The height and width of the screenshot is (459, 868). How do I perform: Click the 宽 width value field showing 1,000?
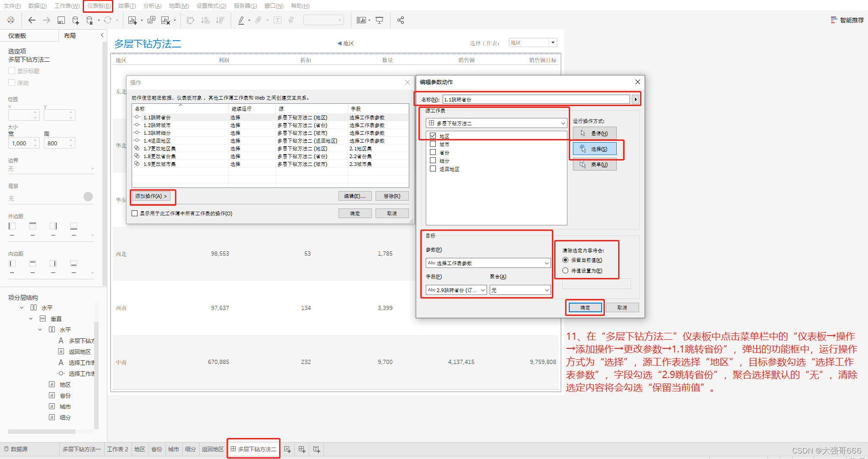point(24,143)
